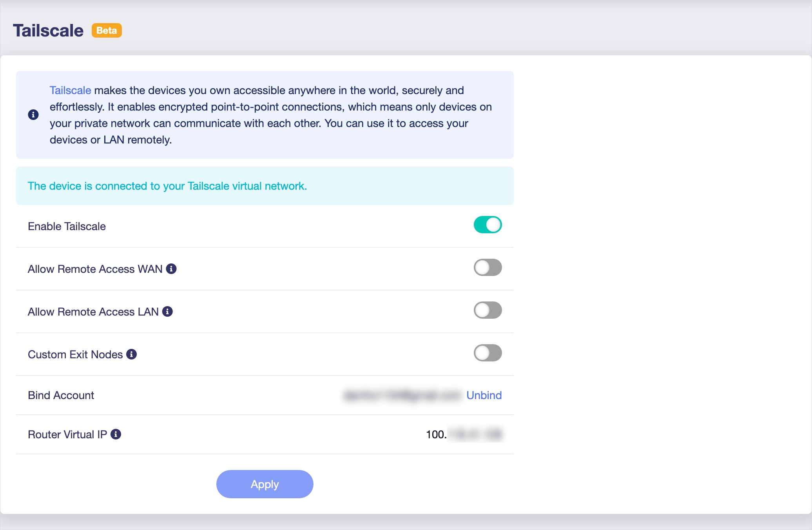
Task: Click the Tailscale page heading
Action: point(48,31)
